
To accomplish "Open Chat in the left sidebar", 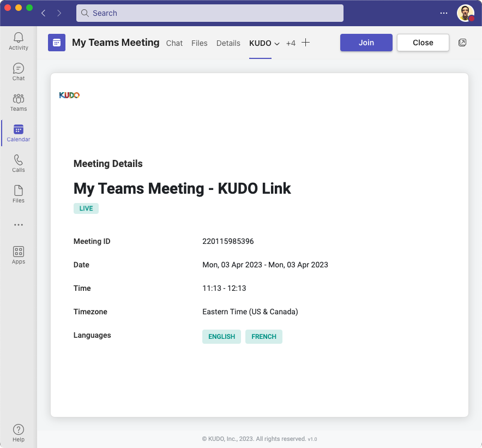I will tap(19, 71).
